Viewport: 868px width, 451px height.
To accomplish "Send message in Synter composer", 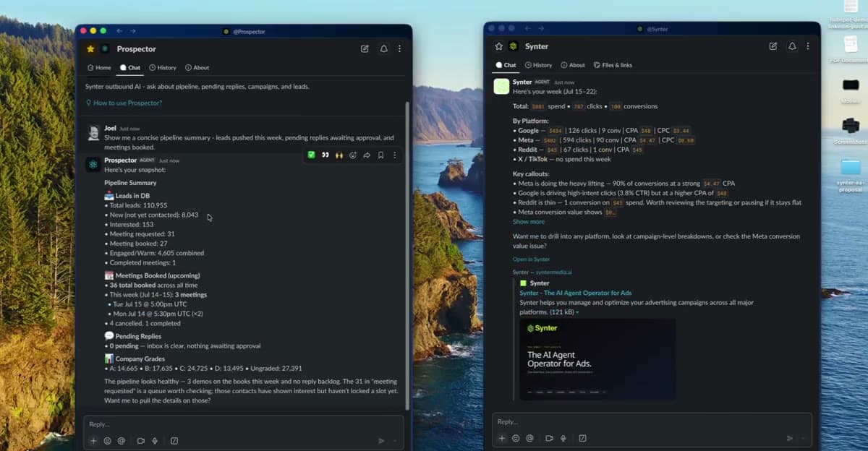I will click(x=789, y=438).
